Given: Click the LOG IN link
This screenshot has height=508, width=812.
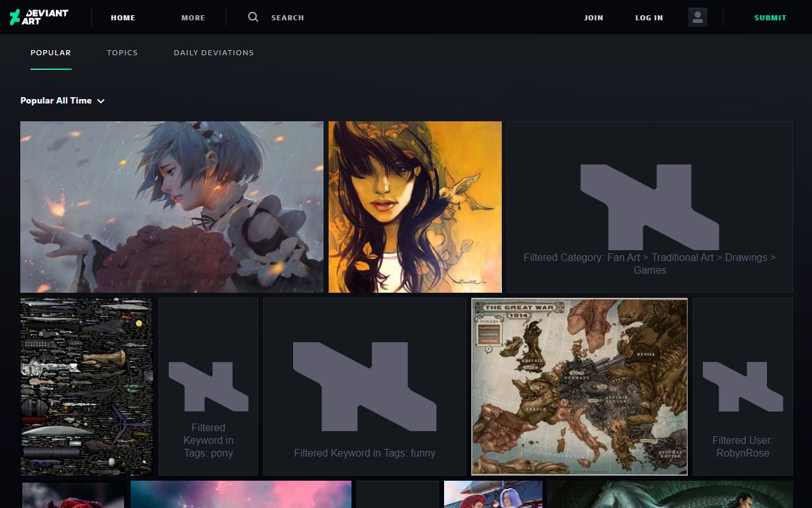Looking at the screenshot, I should click(649, 18).
